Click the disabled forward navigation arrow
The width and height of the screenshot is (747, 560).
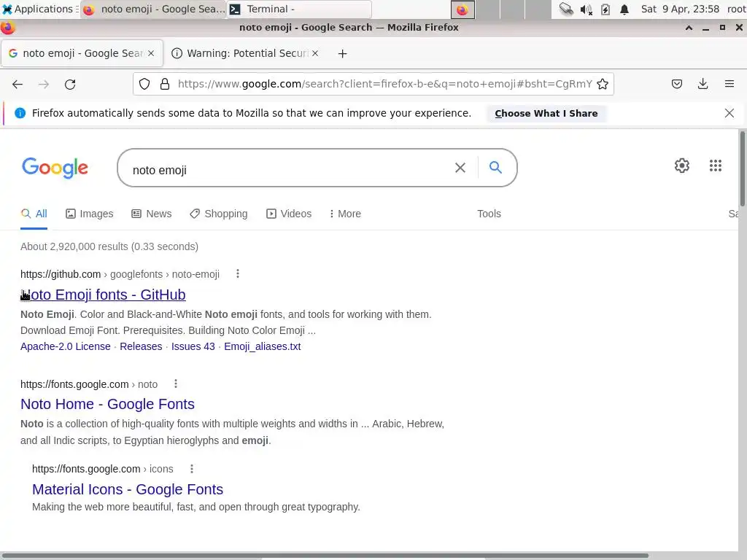click(43, 85)
